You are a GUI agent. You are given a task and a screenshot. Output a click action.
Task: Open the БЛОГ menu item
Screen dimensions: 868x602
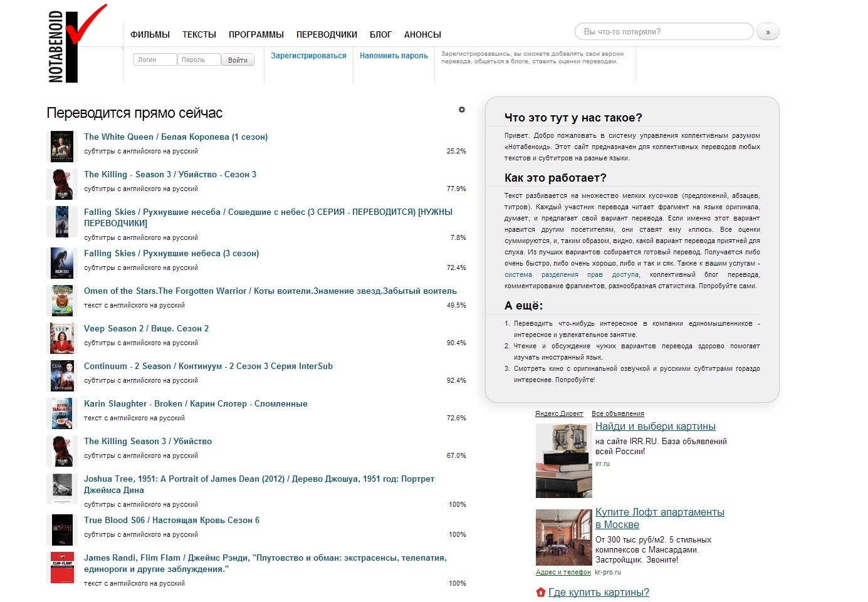[380, 34]
